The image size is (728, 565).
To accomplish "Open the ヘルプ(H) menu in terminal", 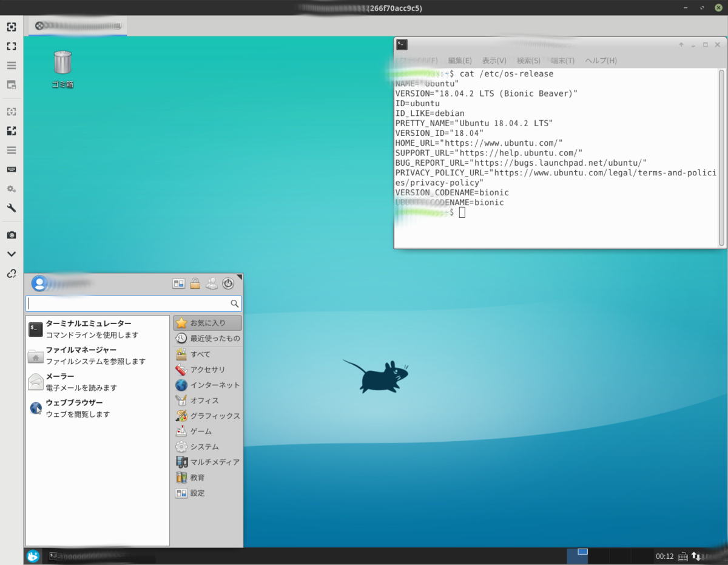I will pos(601,61).
